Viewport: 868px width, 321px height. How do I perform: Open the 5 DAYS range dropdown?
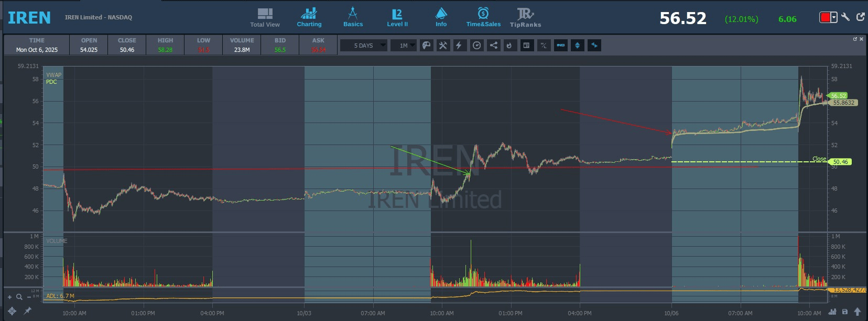tap(364, 46)
